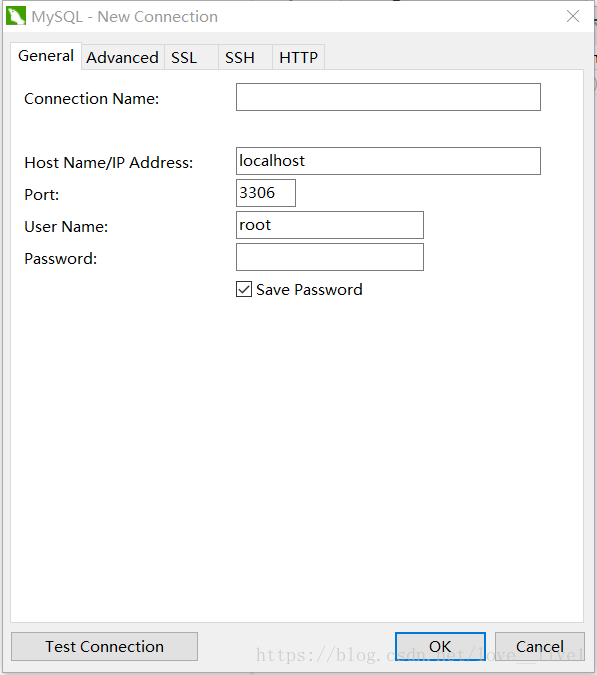This screenshot has width=597, height=675.
Task: Click the MySQL - New Connection title text
Action: [x=125, y=17]
